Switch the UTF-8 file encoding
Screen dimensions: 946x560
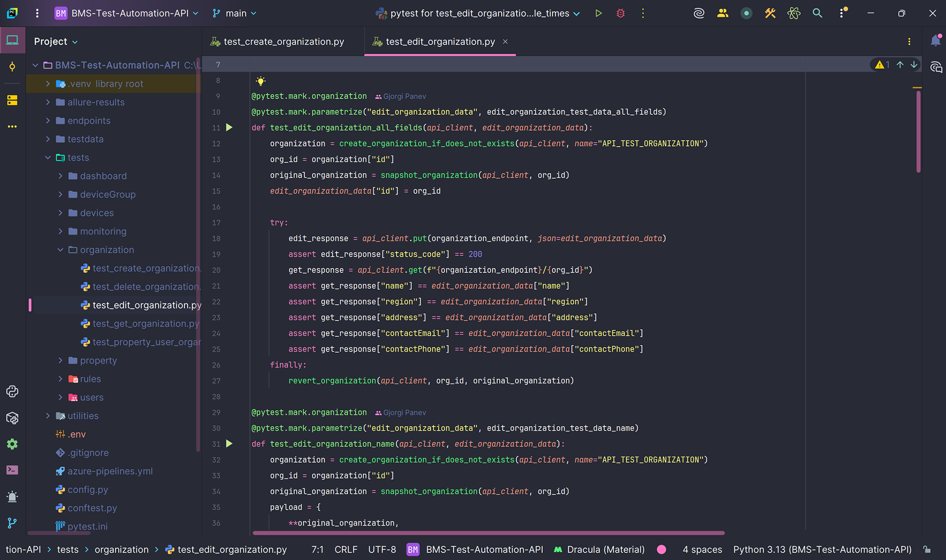382,549
